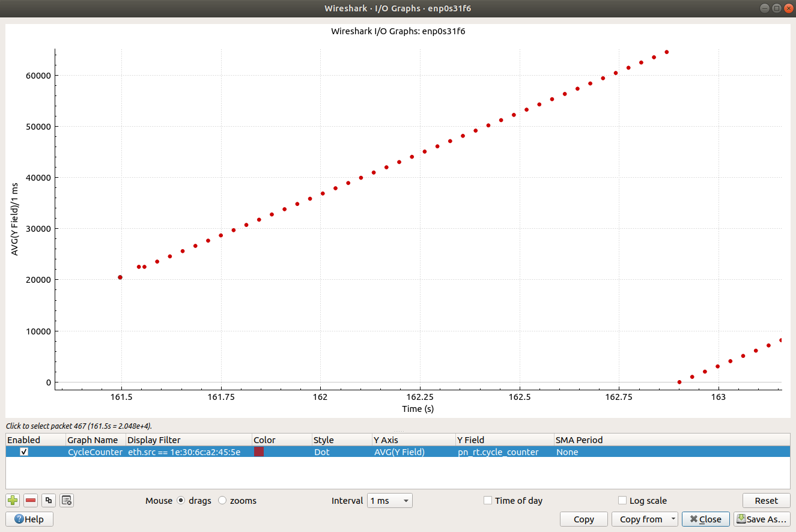The image size is (796, 532).
Task: Maximize the I/O Graphs window
Action: (777, 8)
